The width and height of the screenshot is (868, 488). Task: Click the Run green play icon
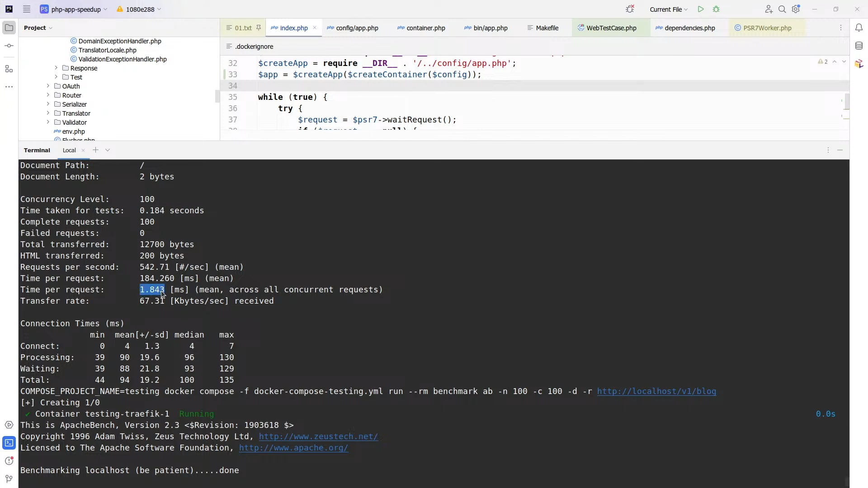coord(700,9)
